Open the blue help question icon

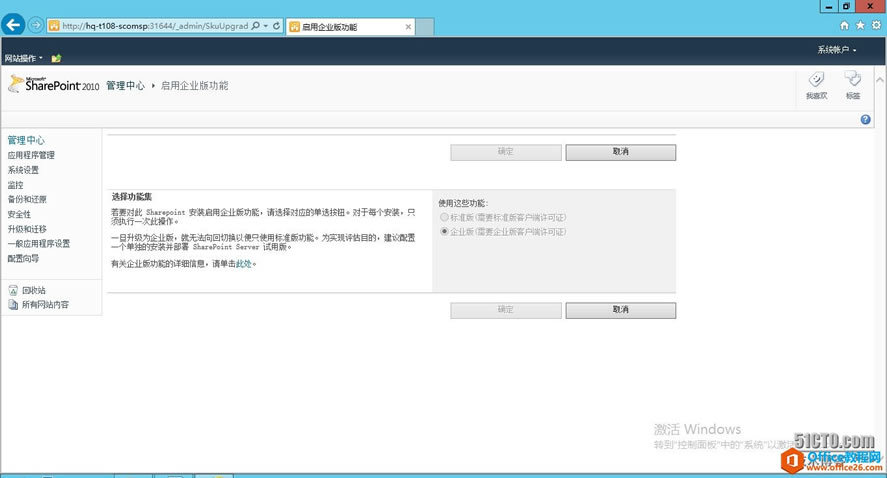pos(866,119)
